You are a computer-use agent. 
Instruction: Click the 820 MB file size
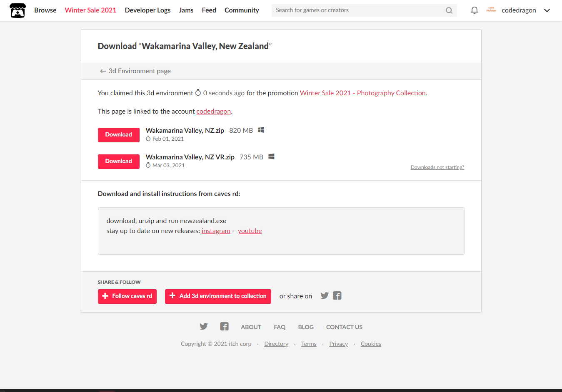point(241,131)
